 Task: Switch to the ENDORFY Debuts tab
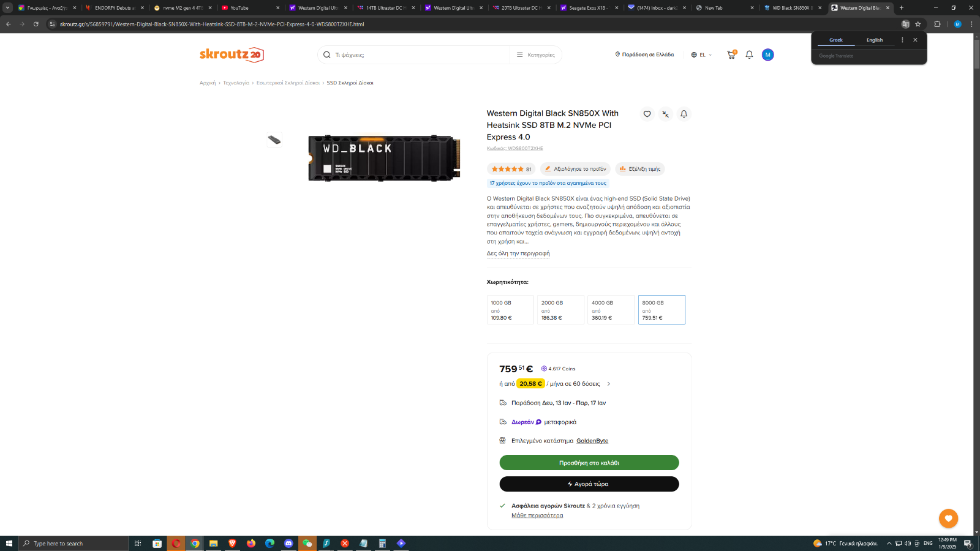pyautogui.click(x=115, y=8)
